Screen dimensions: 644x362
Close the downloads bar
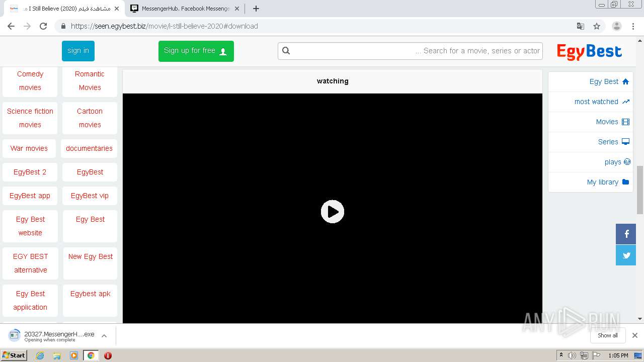coord(635,335)
